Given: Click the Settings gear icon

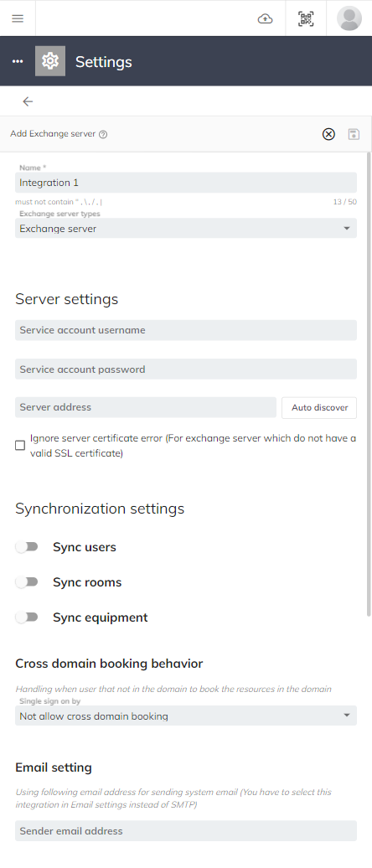Looking at the screenshot, I should click(x=50, y=61).
